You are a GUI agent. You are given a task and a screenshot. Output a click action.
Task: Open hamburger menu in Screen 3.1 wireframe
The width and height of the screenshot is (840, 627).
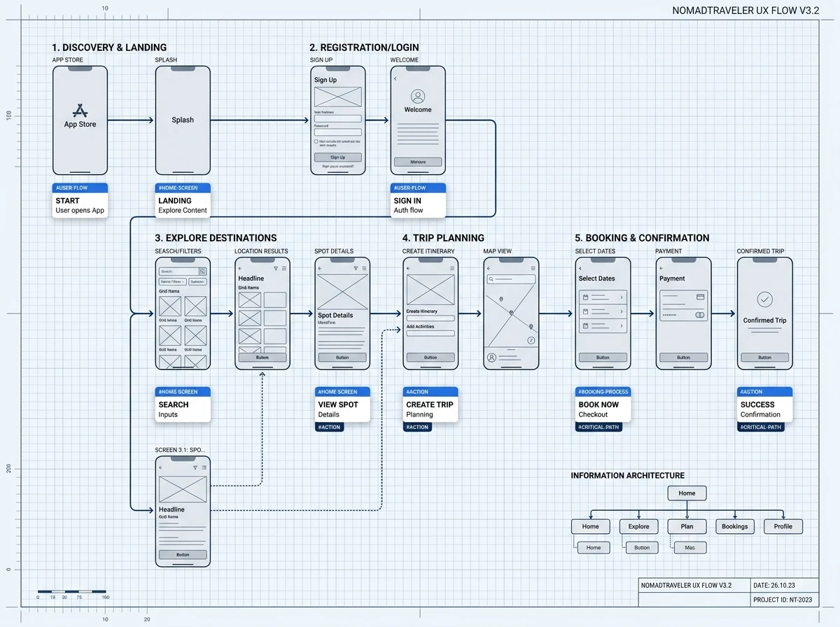[204, 467]
